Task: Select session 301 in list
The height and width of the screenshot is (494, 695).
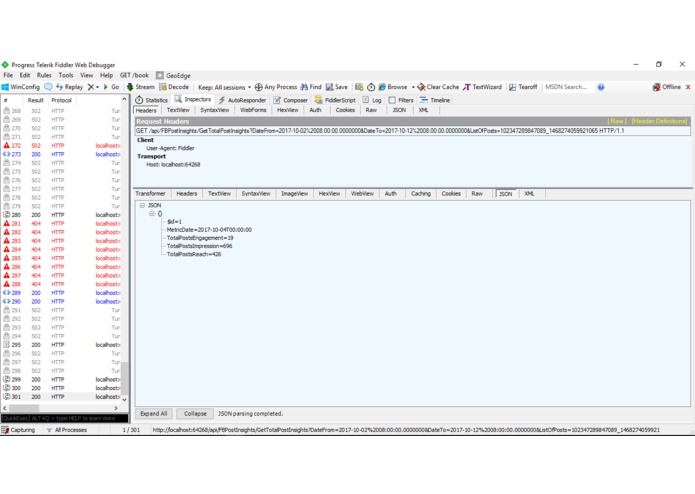Action: pos(62,397)
